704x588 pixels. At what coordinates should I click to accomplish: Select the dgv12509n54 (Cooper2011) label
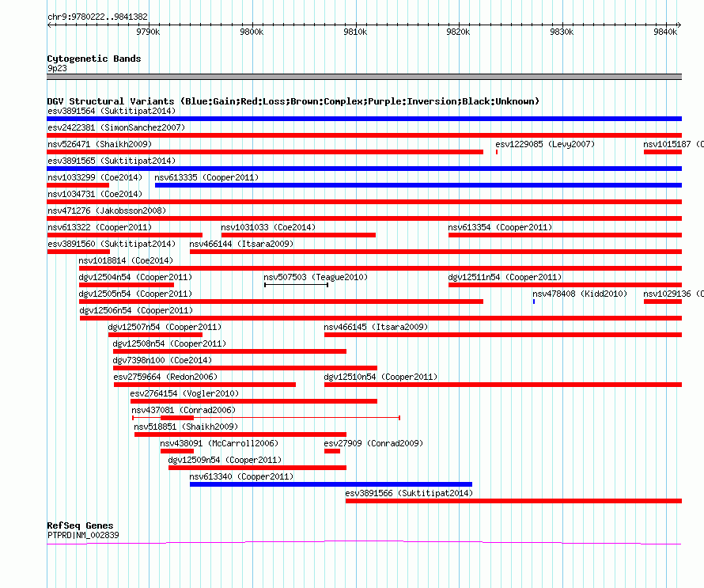(x=225, y=460)
